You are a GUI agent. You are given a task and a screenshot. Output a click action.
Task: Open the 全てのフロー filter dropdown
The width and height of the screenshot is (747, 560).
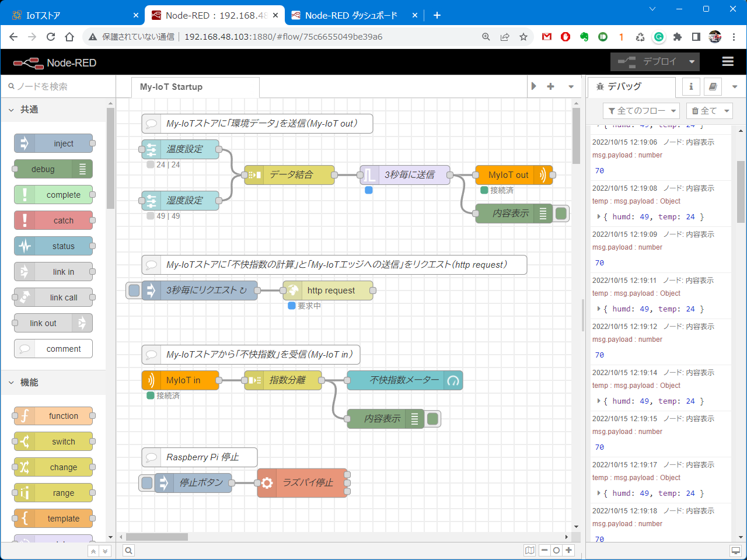[641, 111]
